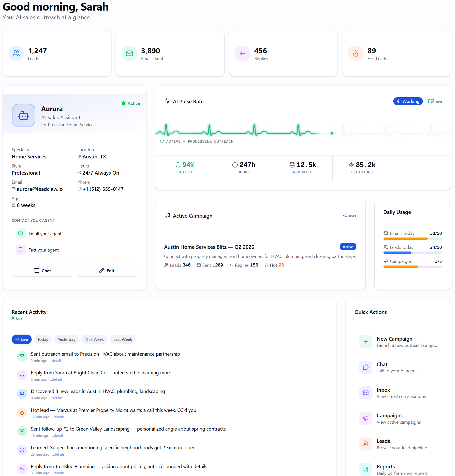Click the Emails Sent envelope icon
The image size is (455, 476).
coord(129,53)
